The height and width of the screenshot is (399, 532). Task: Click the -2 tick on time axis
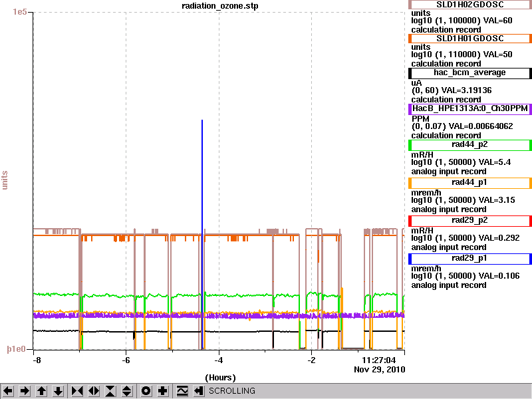tap(311, 360)
